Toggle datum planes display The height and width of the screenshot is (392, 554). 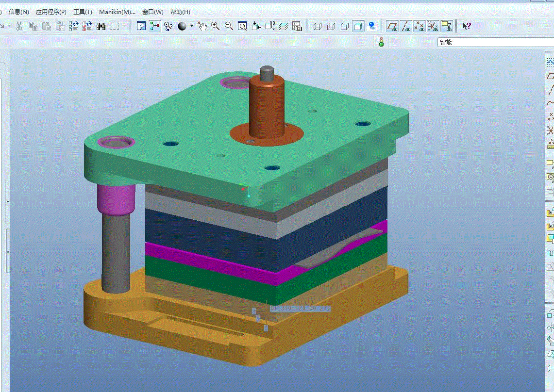tap(392, 26)
